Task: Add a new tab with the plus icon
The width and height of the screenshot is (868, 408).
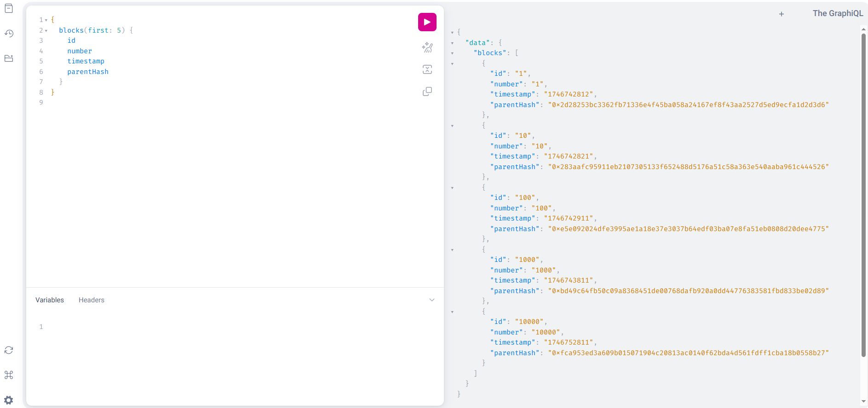Action: point(782,14)
